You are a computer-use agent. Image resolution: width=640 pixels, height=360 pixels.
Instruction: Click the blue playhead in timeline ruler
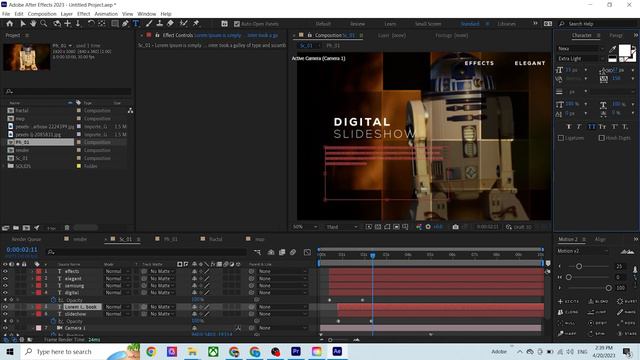click(373, 255)
